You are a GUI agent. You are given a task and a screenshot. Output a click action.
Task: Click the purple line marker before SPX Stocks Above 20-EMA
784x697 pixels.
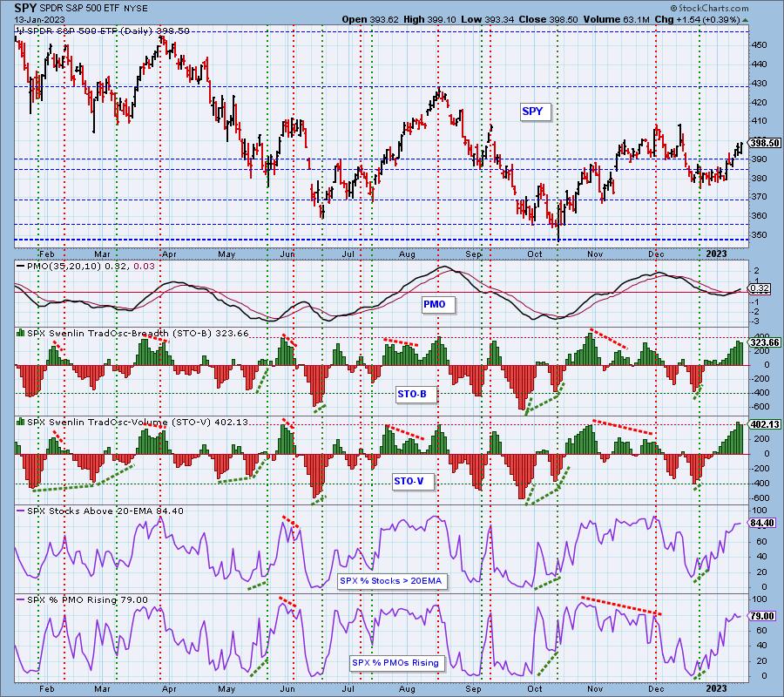click(x=21, y=511)
